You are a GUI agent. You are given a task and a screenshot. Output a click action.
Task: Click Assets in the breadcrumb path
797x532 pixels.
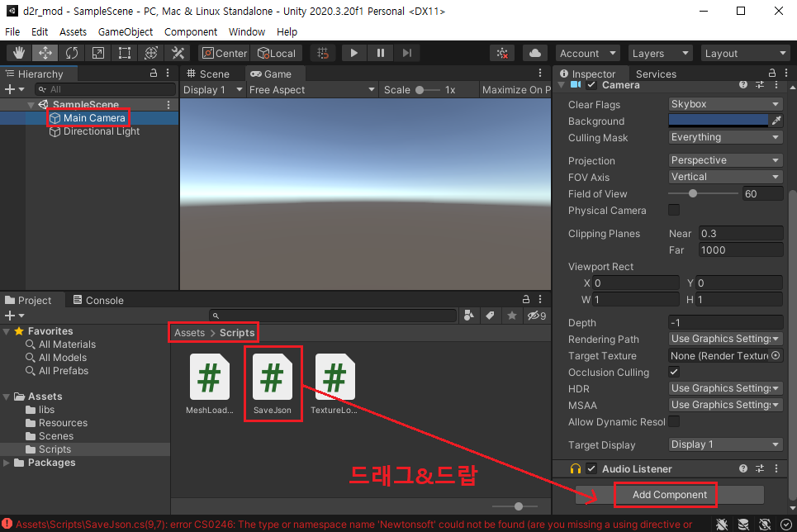click(x=189, y=333)
